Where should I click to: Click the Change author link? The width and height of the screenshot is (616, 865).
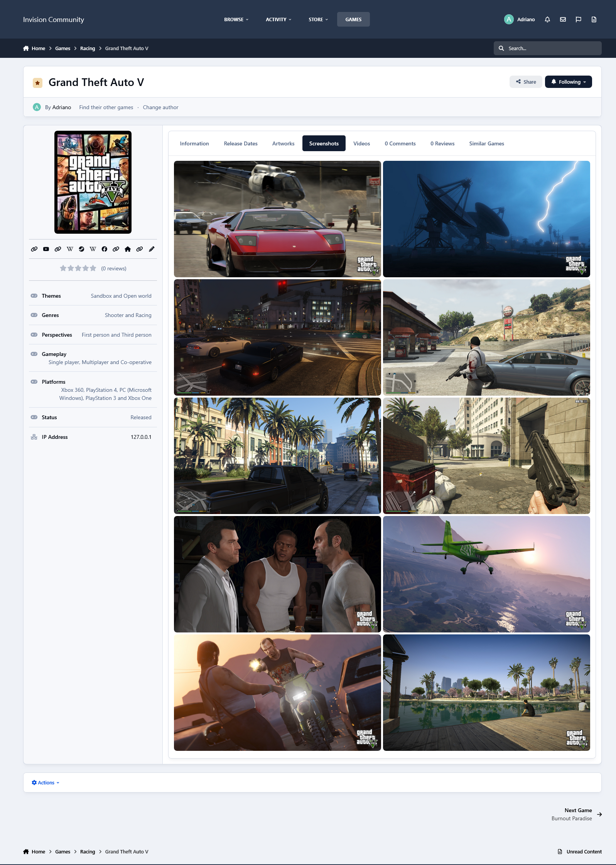pos(160,107)
